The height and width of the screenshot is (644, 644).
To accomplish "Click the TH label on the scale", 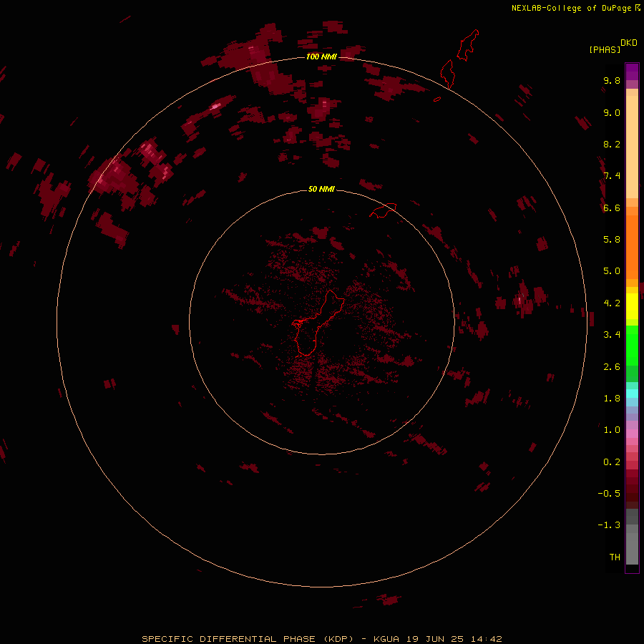I will [615, 557].
